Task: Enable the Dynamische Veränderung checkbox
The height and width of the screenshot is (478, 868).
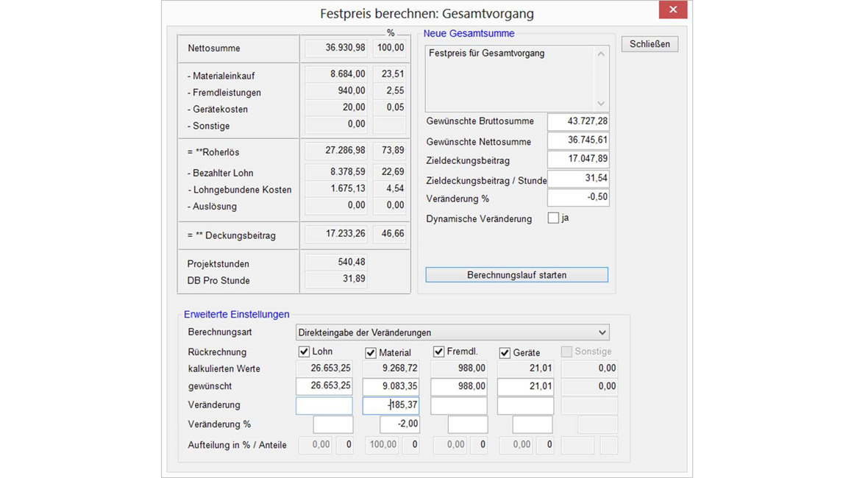Action: click(x=553, y=218)
